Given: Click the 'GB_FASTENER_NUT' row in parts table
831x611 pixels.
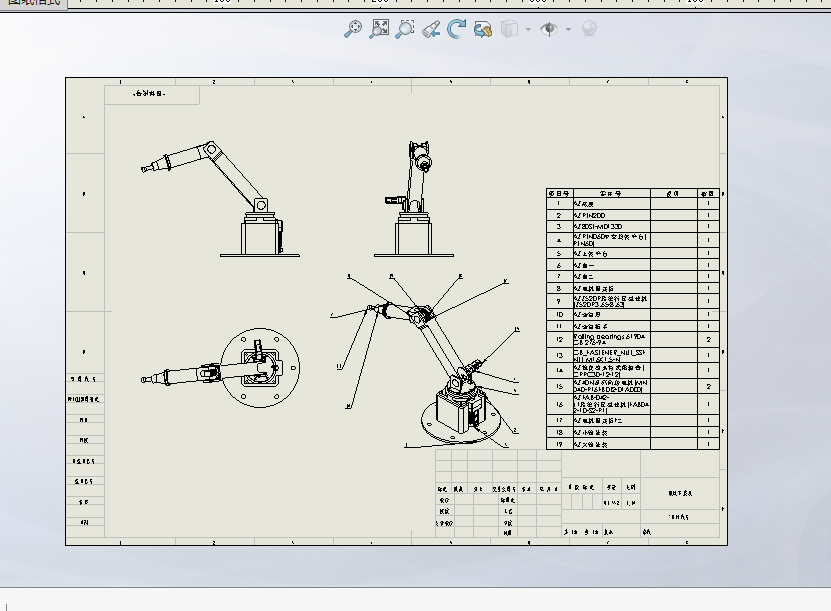Looking at the screenshot, I should 633,355.
